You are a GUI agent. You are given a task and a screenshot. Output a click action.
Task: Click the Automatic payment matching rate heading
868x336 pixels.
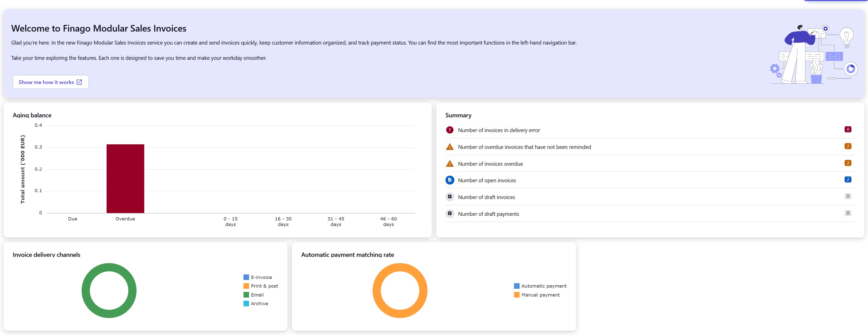pyautogui.click(x=348, y=255)
